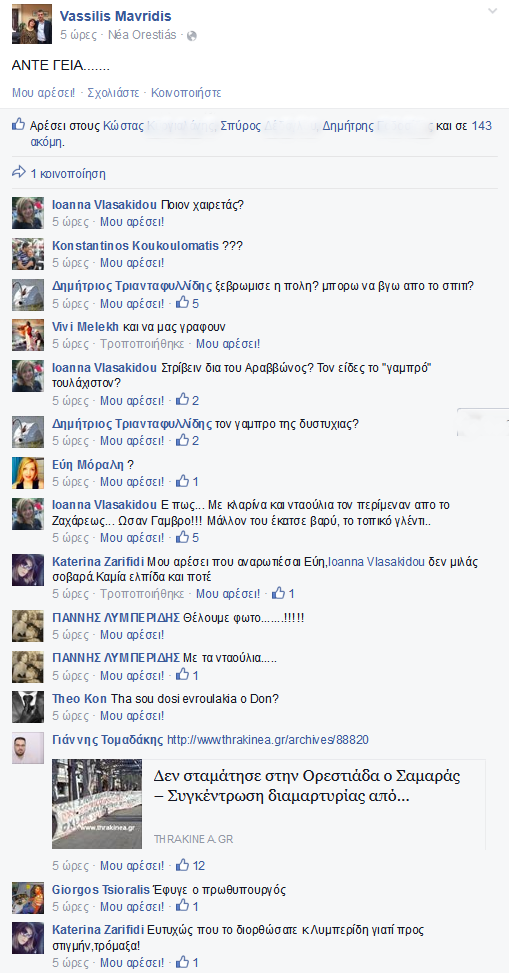Open the thrakinea.gr/archives/88820 URL link
The width and height of the screenshot is (509, 973).
[268, 740]
